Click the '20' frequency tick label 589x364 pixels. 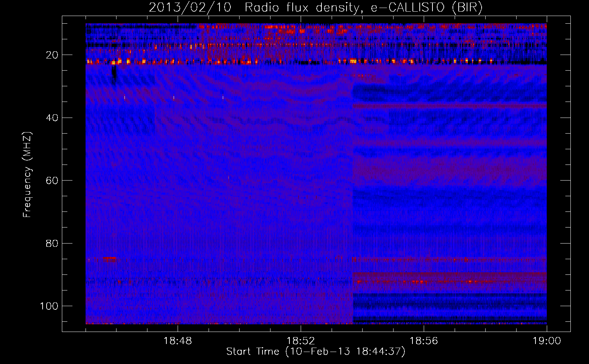pyautogui.click(x=52, y=55)
